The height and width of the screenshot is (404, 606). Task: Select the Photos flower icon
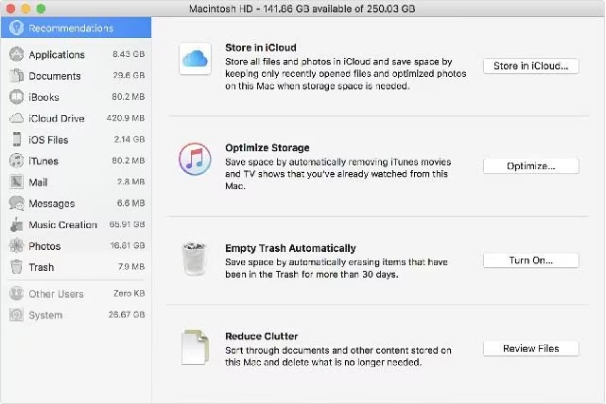17,245
